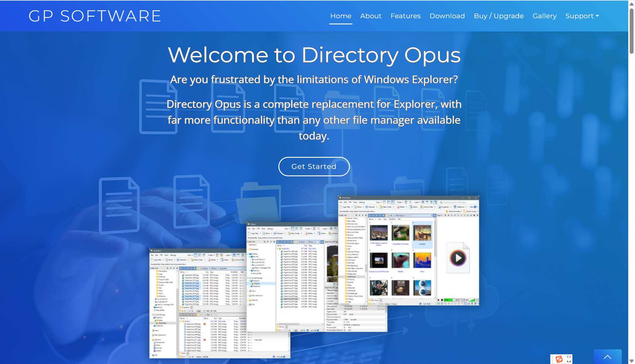Screen dimensions: 635x364
Task: Click the scrollbar down arrow
Action: [x=631, y=360]
